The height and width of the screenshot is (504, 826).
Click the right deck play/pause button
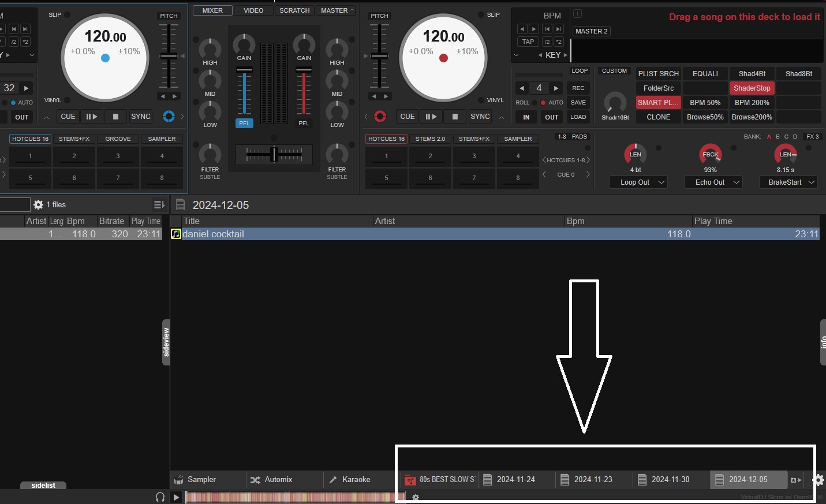tap(431, 117)
